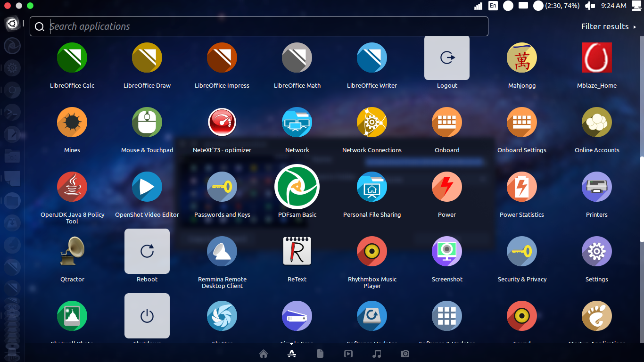644x362 pixels.
Task: Launch the Shutter screenshot app
Action: [222, 316]
